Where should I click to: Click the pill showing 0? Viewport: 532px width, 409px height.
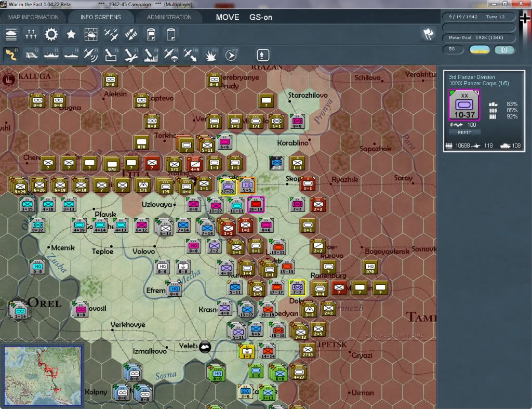(x=504, y=49)
